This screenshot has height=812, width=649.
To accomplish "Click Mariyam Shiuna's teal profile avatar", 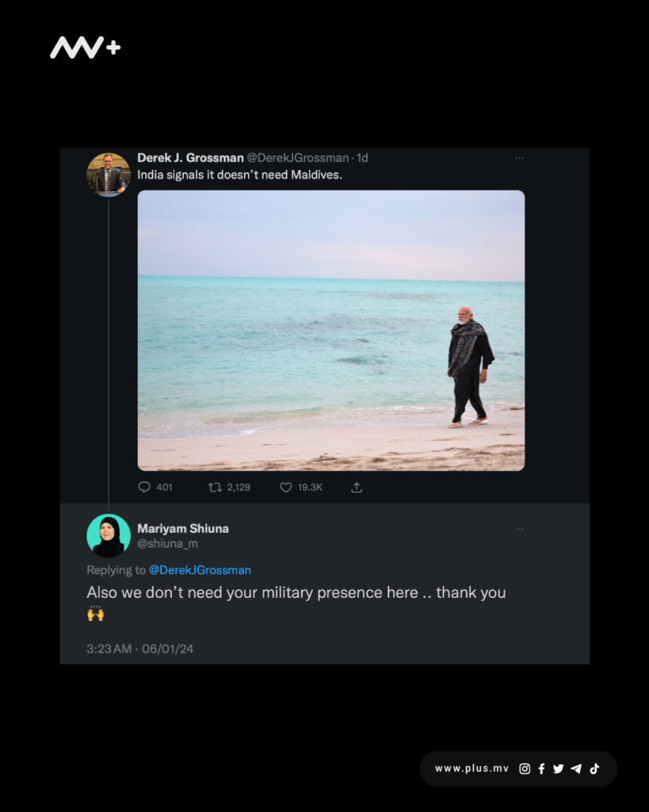I will coord(109,536).
